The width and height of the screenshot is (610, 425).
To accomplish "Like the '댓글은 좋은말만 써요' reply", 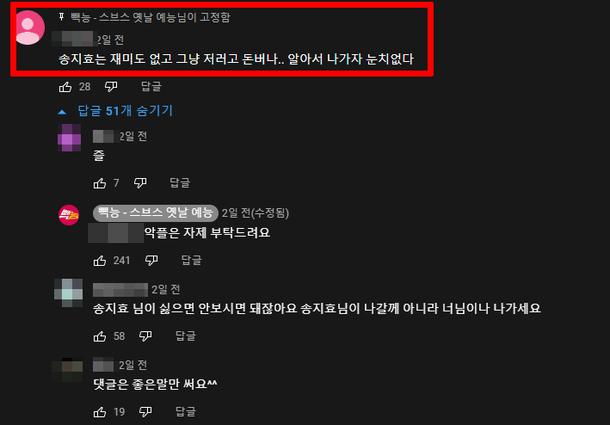I will click(100, 412).
